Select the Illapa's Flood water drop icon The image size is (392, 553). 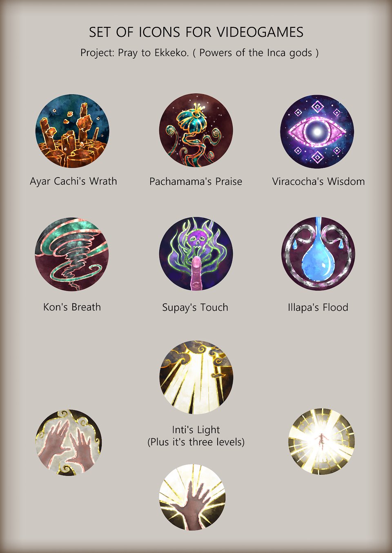[x=318, y=253]
